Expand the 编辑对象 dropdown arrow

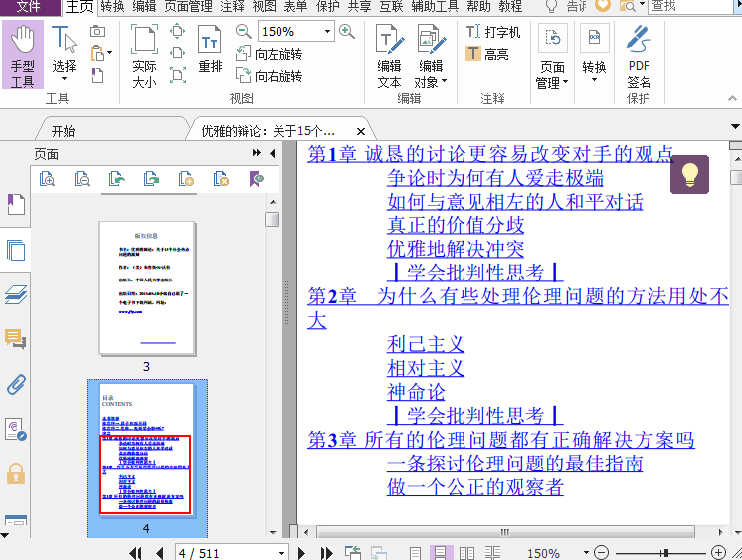(444, 81)
